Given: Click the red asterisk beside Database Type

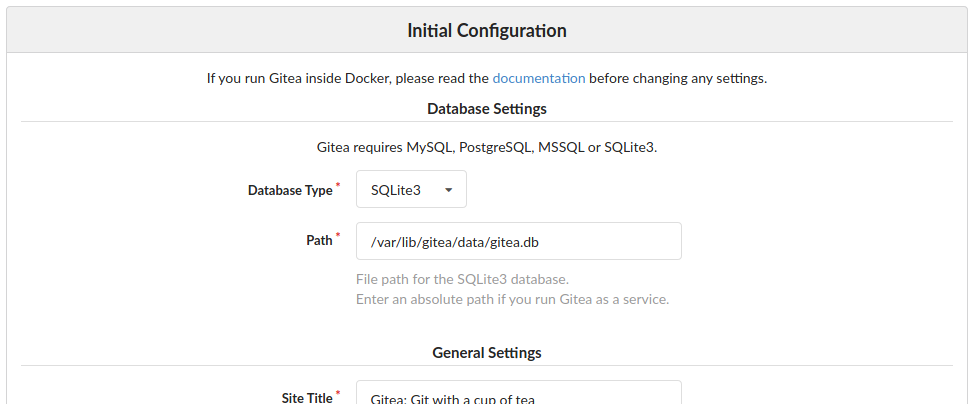Looking at the screenshot, I should pos(338,185).
